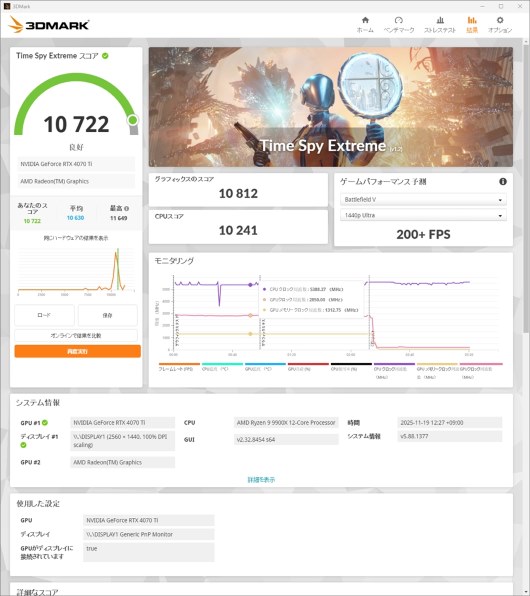Image resolution: width=530 pixels, height=596 pixels.
Task: Click the Time Spy Extreme banner image
Action: point(330,107)
